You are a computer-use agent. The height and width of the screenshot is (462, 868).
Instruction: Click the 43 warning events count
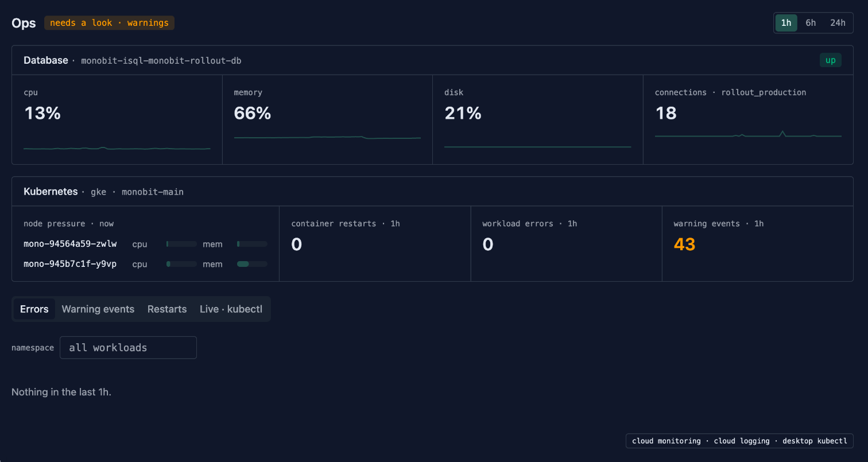pyautogui.click(x=684, y=244)
